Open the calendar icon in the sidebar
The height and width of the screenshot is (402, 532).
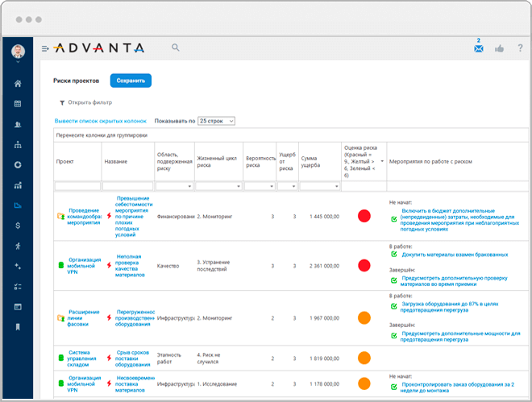(18, 104)
